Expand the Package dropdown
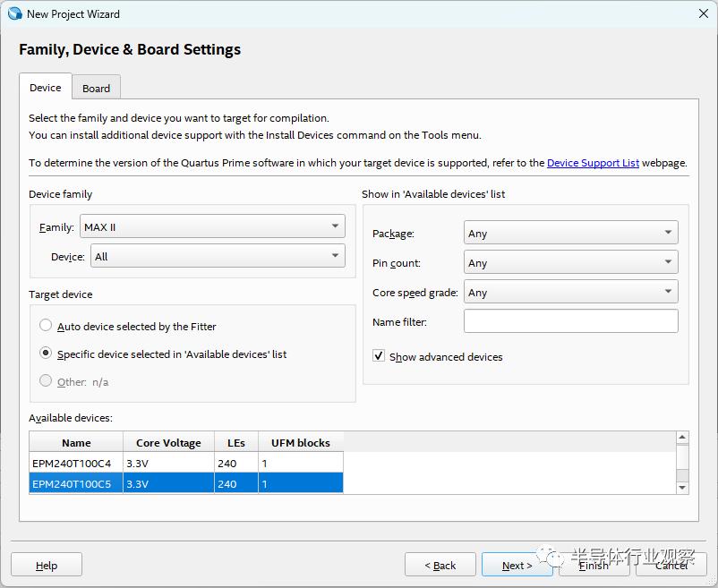 pos(570,234)
